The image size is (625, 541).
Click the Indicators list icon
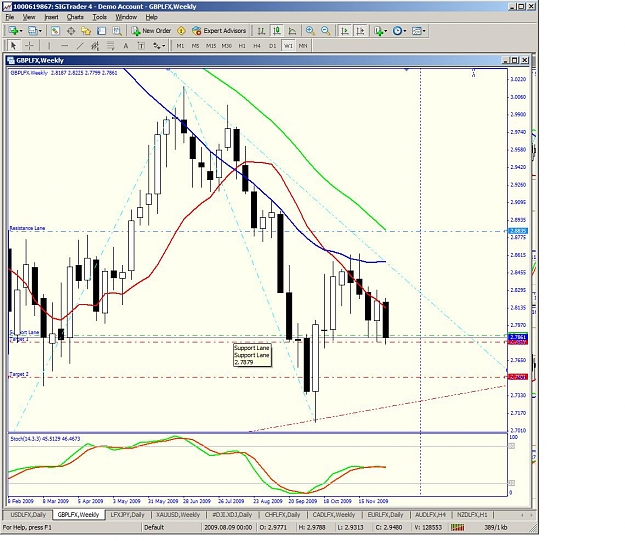378,31
